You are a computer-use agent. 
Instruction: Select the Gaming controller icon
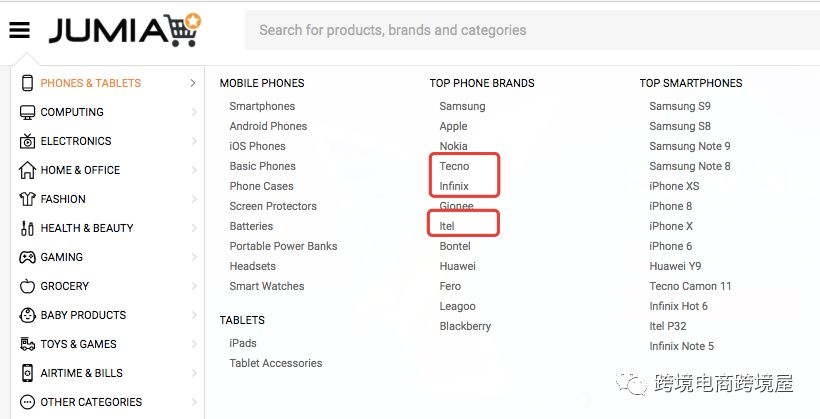pyautogui.click(x=27, y=257)
